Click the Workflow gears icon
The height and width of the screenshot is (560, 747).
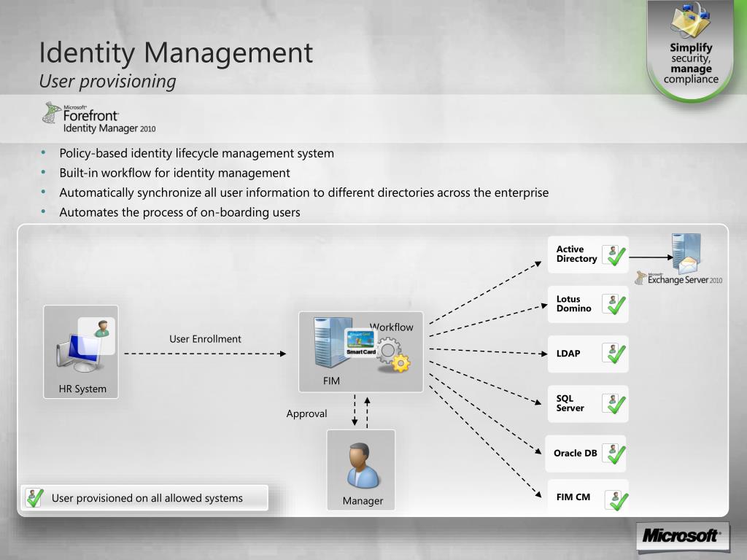(393, 355)
